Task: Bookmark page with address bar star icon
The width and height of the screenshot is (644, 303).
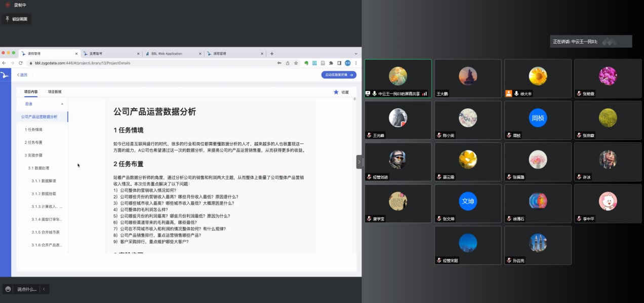Action: pos(295,63)
